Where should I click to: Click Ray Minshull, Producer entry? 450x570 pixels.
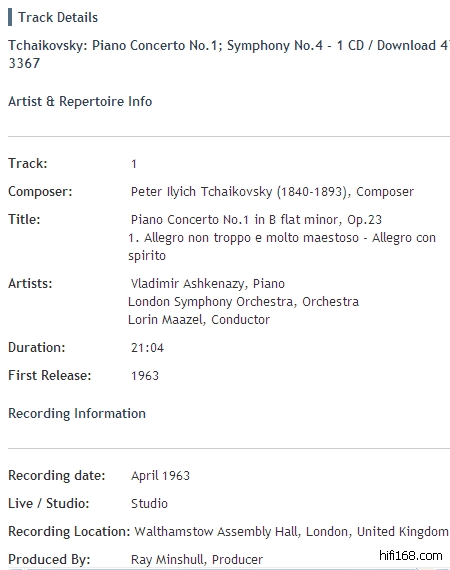click(197, 559)
